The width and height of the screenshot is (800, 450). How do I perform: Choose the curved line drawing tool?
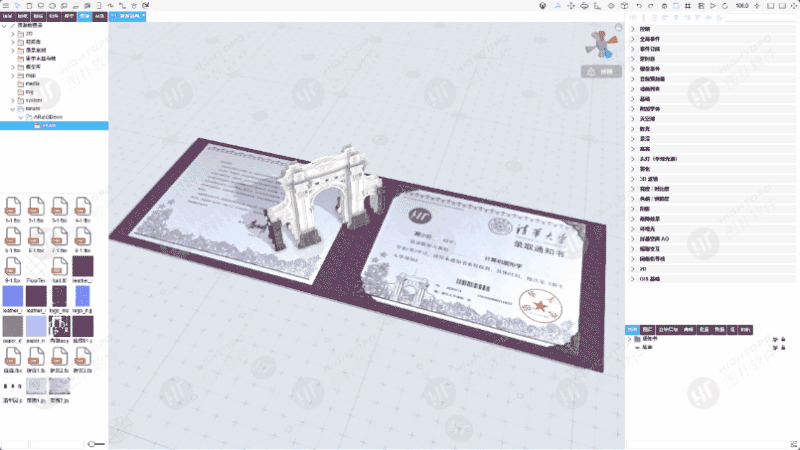(x=110, y=6)
